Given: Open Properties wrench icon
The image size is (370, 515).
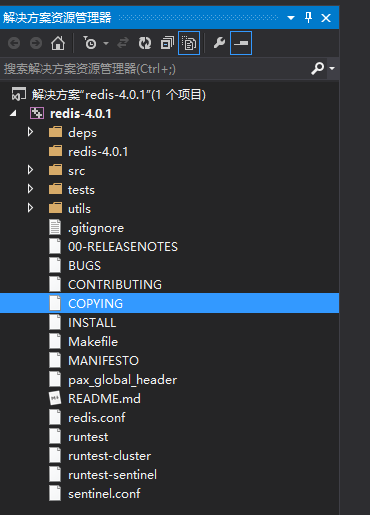Looking at the screenshot, I should (x=219, y=43).
